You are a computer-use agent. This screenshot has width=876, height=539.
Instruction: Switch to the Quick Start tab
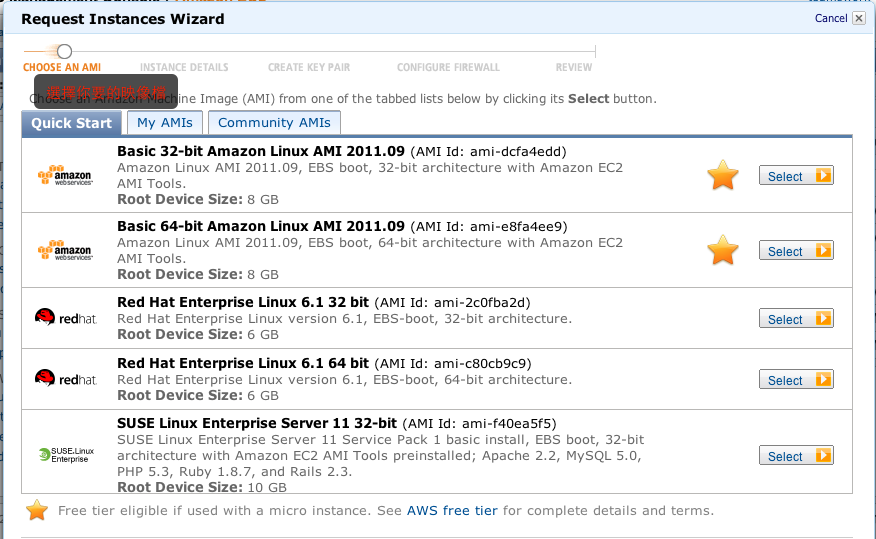(x=72, y=123)
